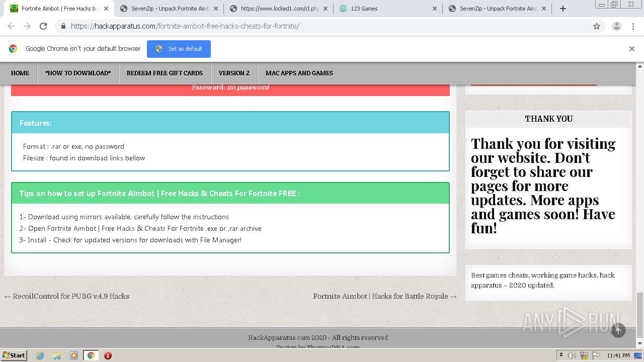Image resolution: width=644 pixels, height=362 pixels.
Task: Bookmark this page with the star icon
Action: 597,26
